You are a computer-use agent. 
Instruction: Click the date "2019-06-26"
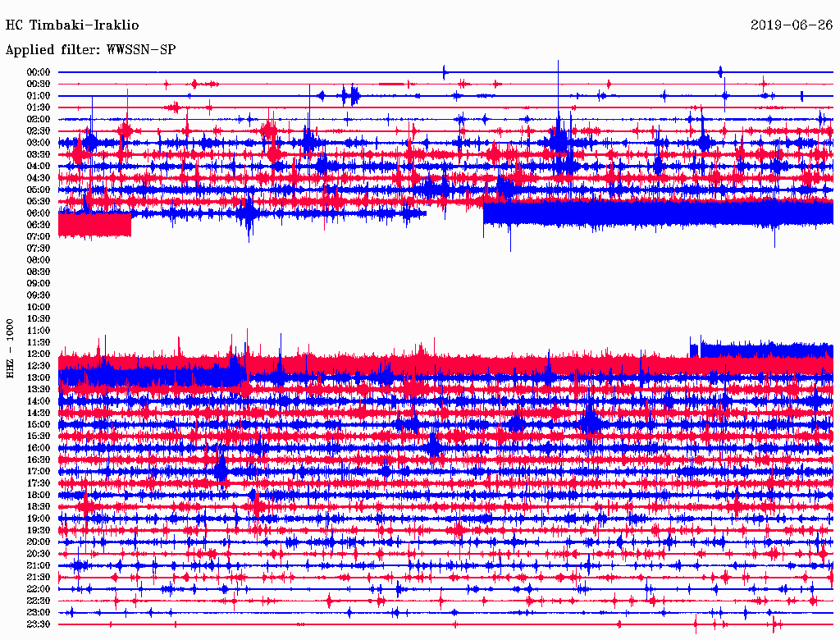(x=792, y=25)
